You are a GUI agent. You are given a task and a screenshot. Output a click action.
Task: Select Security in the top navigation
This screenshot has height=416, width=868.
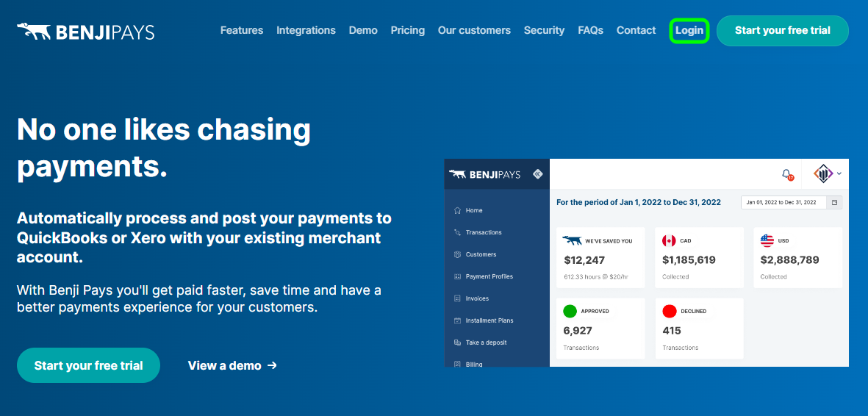click(x=544, y=30)
